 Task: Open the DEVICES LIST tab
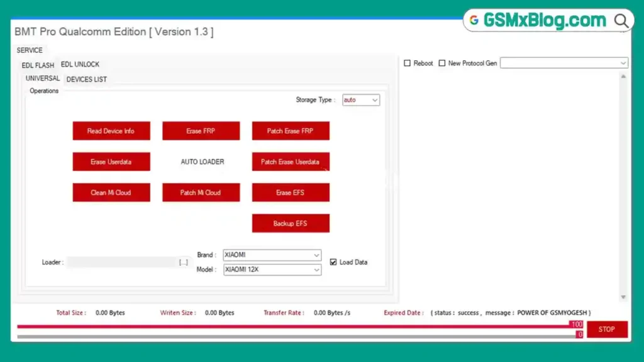tap(87, 80)
